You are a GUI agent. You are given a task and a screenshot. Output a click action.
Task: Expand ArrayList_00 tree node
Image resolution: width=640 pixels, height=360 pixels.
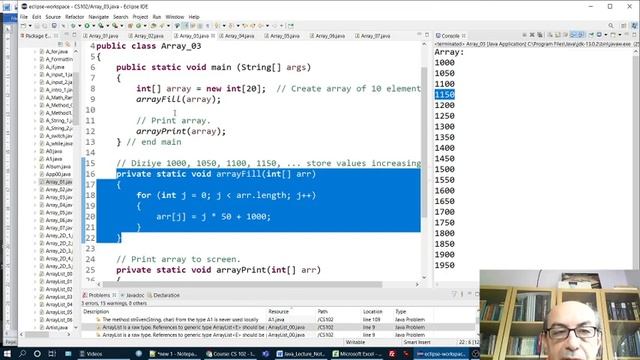point(36,274)
